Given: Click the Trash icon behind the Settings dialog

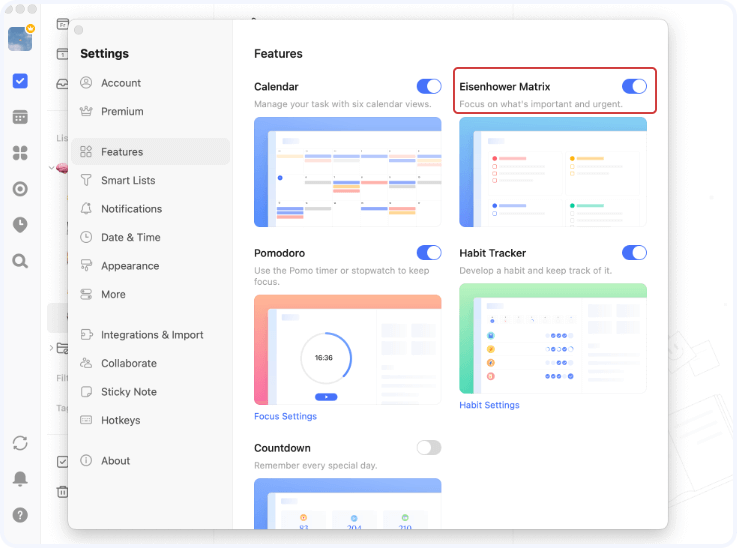Looking at the screenshot, I should point(62,492).
